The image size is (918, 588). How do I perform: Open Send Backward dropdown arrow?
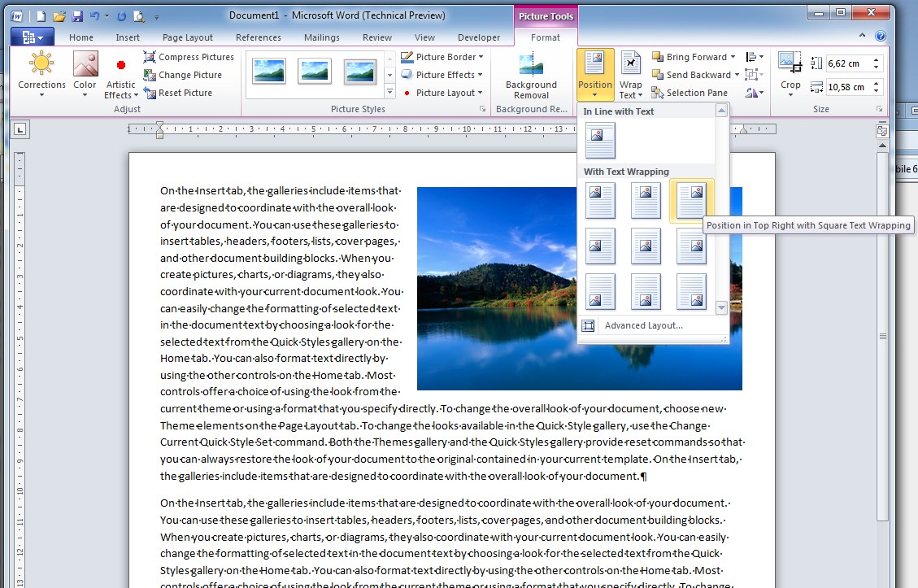[737, 75]
